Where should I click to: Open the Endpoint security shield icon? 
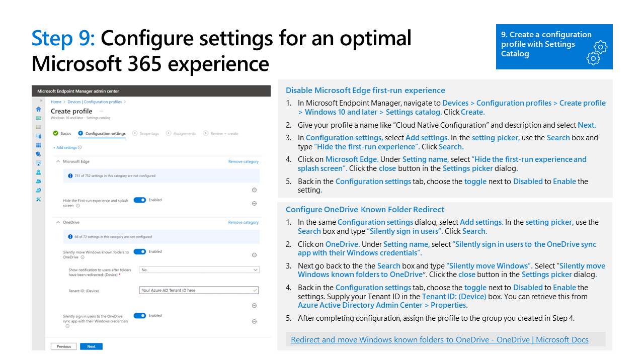point(38,154)
